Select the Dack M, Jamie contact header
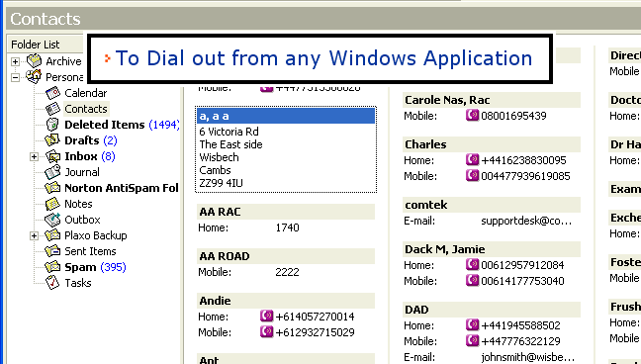 tap(492, 249)
